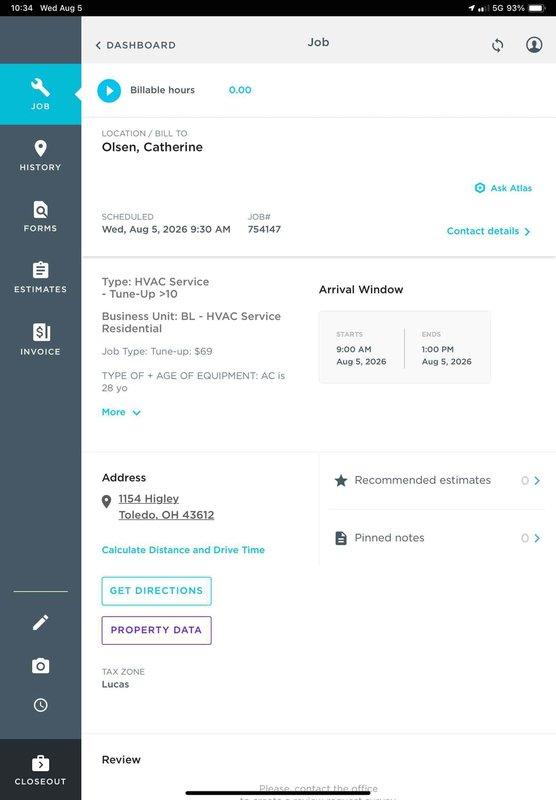Image resolution: width=556 pixels, height=800 pixels.
Task: Tap Calculate Distance and Drive Time link
Action: tap(183, 550)
